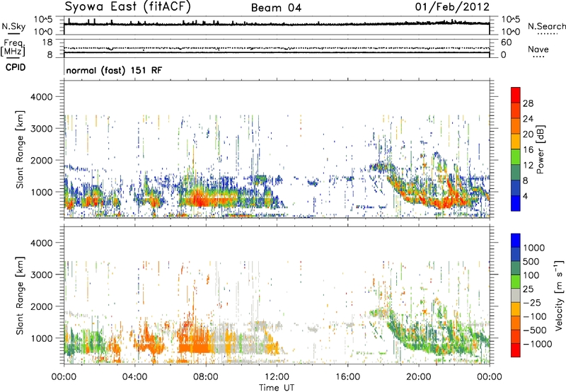Click the '1000' Velocity scale value
The width and height of the screenshot is (566, 392).
[x=534, y=248]
